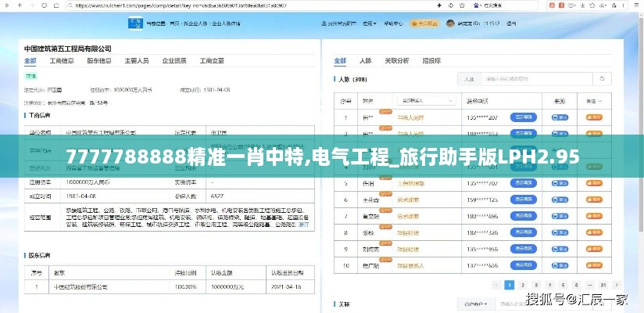Image resolution: width=644 pixels, height=313 pixels.
Task: Click the blue show-number button in row 1
Action: [x=524, y=117]
